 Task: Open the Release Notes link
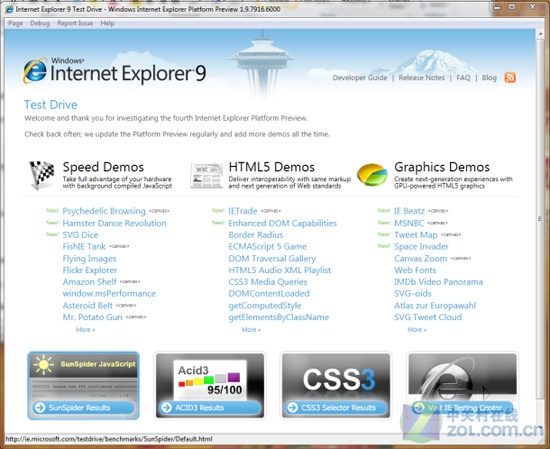[422, 78]
